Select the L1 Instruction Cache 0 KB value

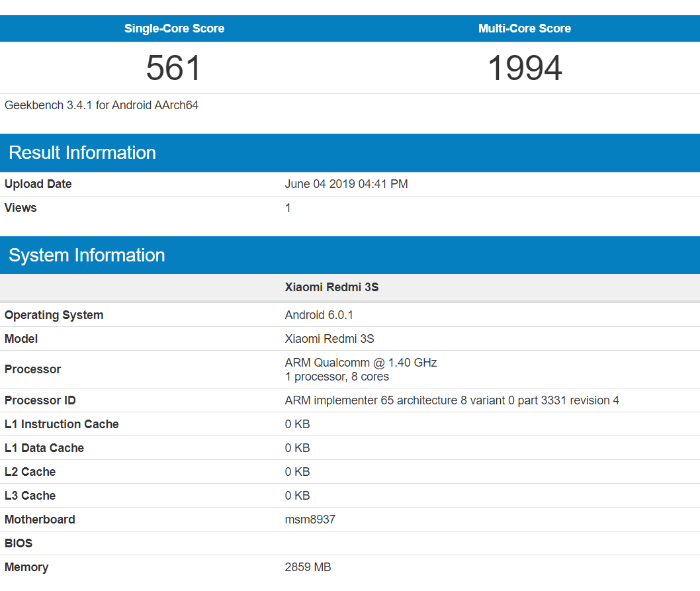pyautogui.click(x=297, y=424)
